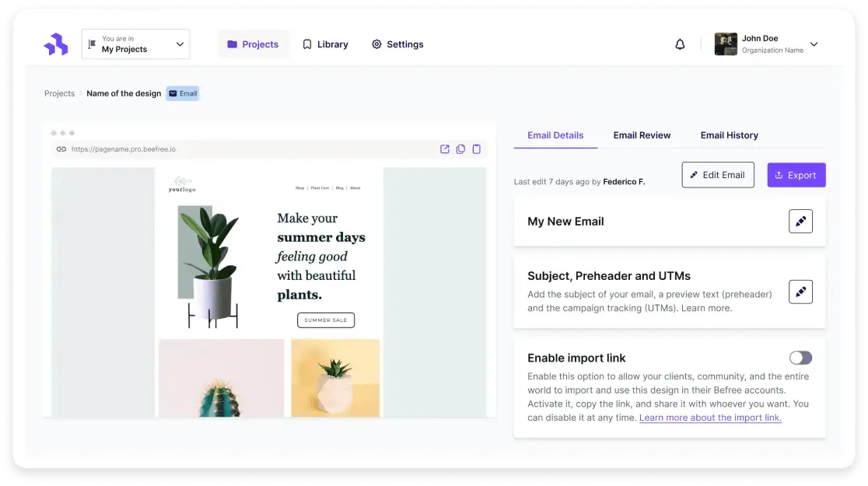This screenshot has width=868, height=486.
Task: Click the Export button
Action: coord(796,175)
